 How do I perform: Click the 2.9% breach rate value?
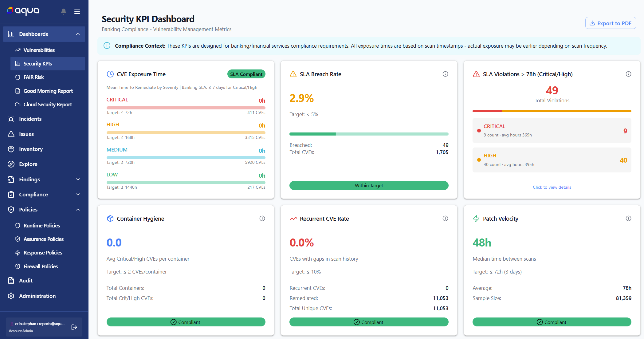click(301, 98)
